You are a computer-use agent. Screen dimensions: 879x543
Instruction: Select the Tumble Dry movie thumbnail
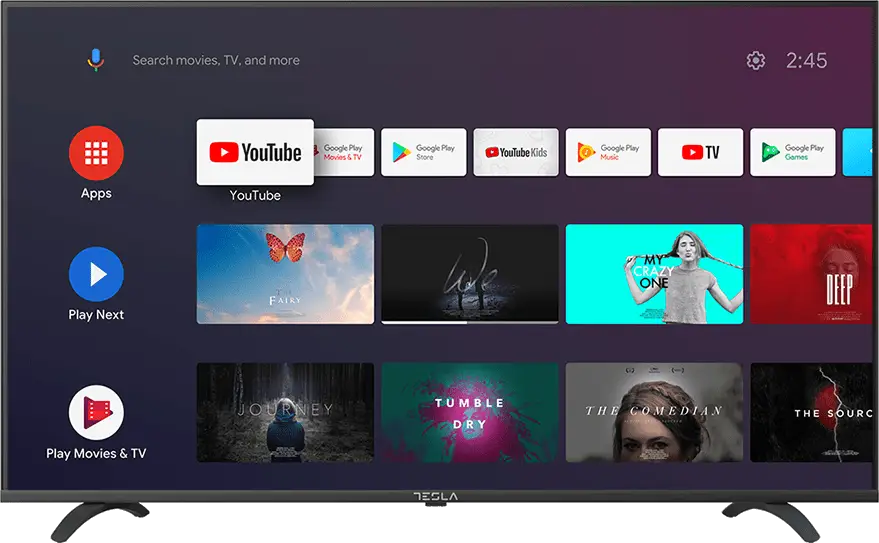click(x=470, y=412)
